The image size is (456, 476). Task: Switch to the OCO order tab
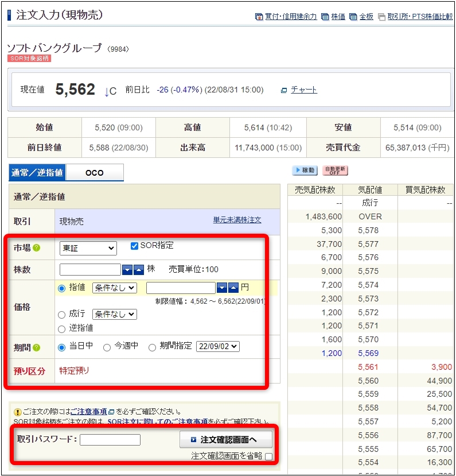pyautogui.click(x=94, y=172)
